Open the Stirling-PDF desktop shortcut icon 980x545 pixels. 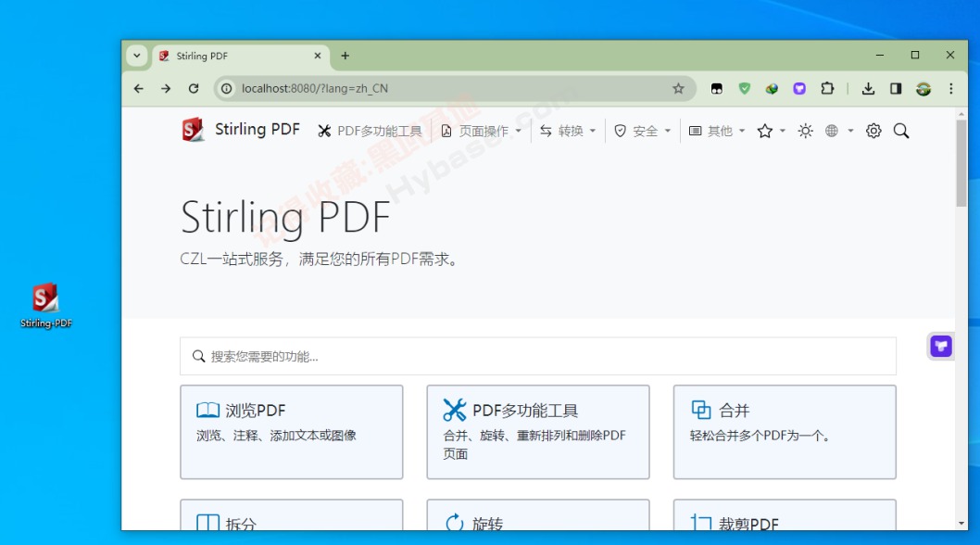[x=45, y=305]
